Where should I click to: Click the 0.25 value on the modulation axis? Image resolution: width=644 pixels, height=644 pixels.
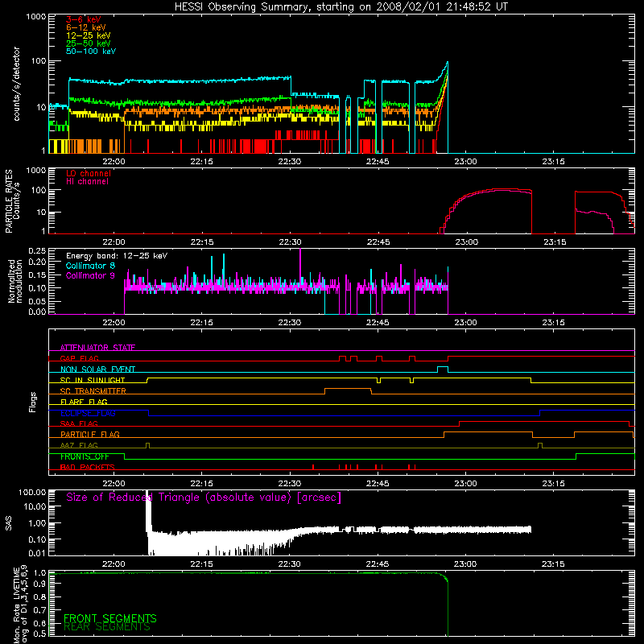(x=37, y=251)
